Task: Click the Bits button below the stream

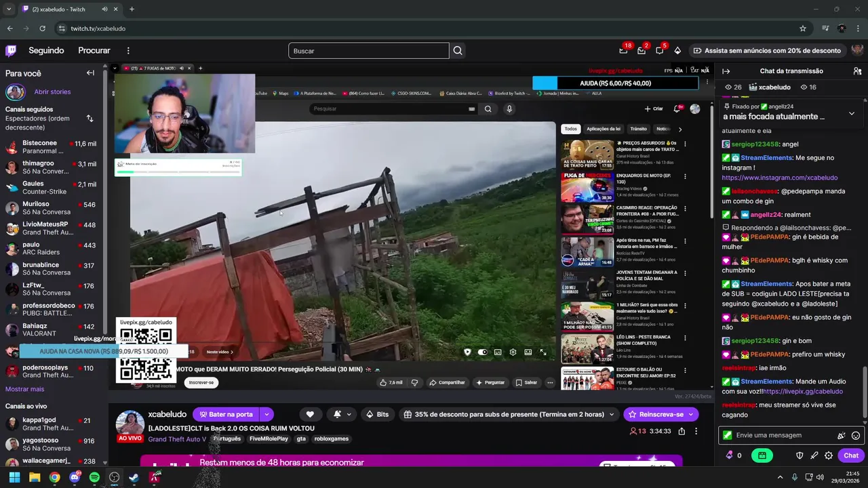Action: point(376,414)
